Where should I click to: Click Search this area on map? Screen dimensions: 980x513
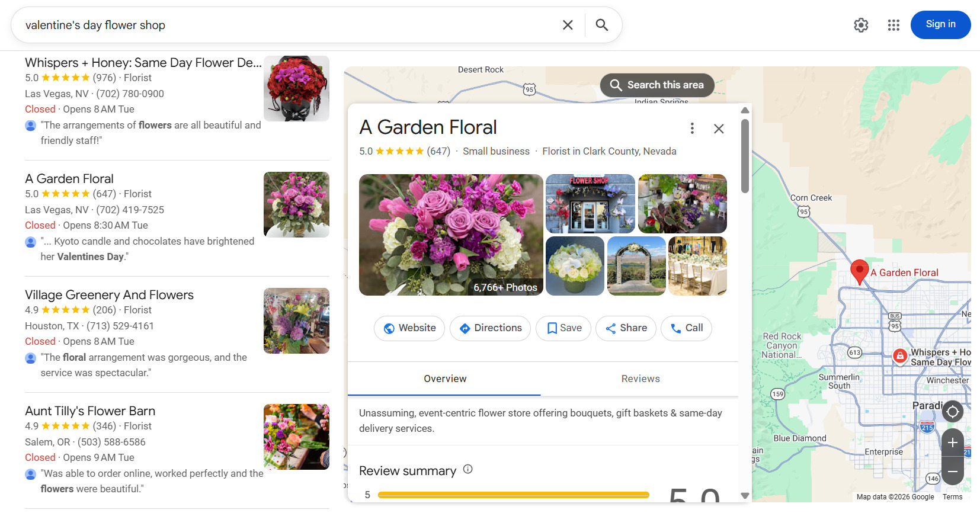[657, 85]
